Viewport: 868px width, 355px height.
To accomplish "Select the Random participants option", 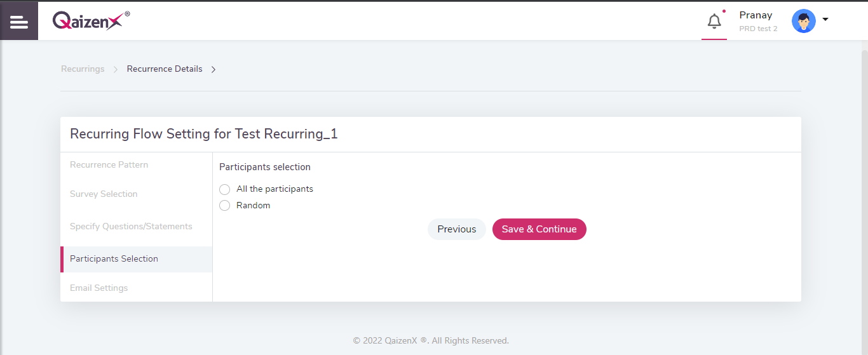I will pos(224,206).
